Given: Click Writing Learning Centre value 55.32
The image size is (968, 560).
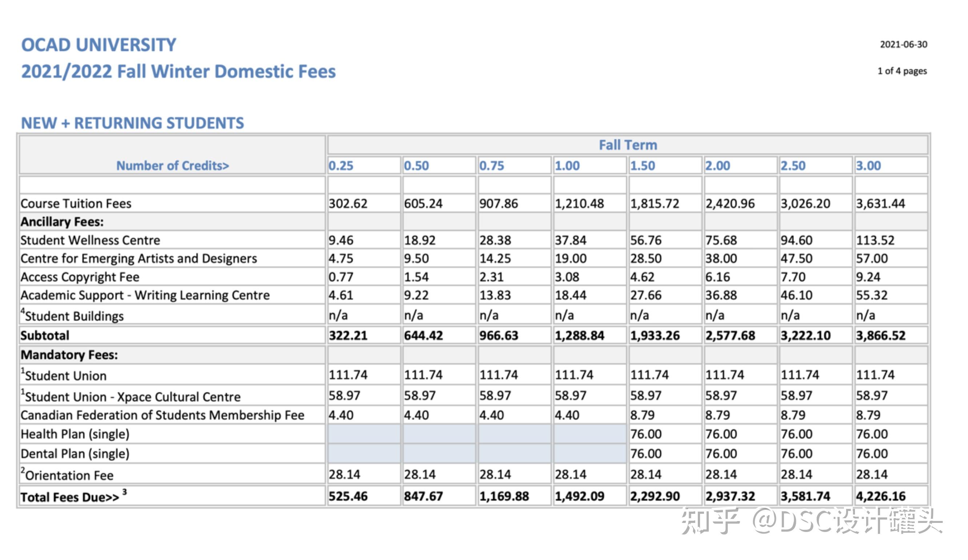Looking at the screenshot, I should (872, 295).
